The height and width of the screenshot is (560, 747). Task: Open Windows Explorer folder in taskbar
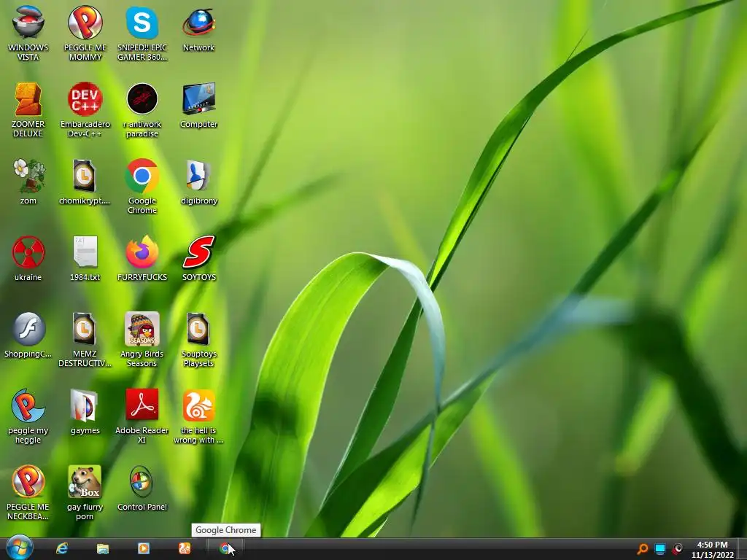tap(103, 548)
